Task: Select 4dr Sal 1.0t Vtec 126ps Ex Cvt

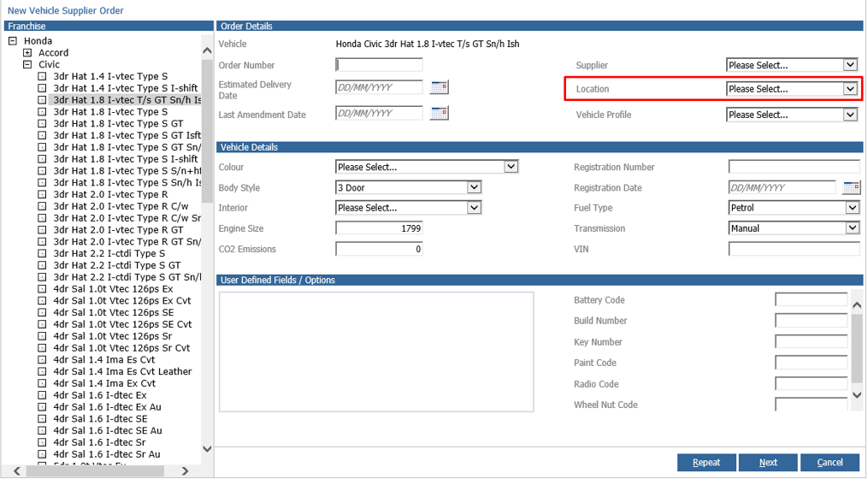Action: [x=121, y=301]
